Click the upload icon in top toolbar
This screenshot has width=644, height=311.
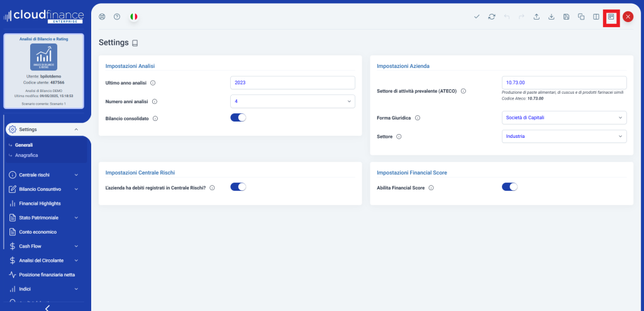pos(536,17)
